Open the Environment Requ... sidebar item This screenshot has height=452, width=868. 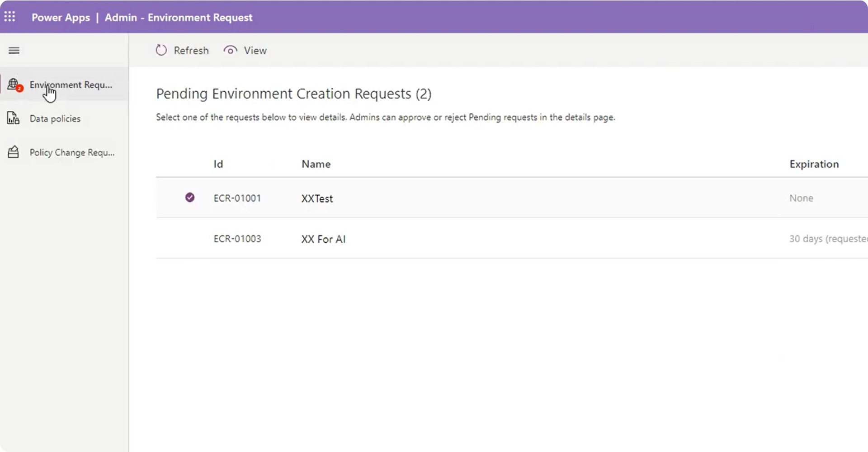(64, 84)
